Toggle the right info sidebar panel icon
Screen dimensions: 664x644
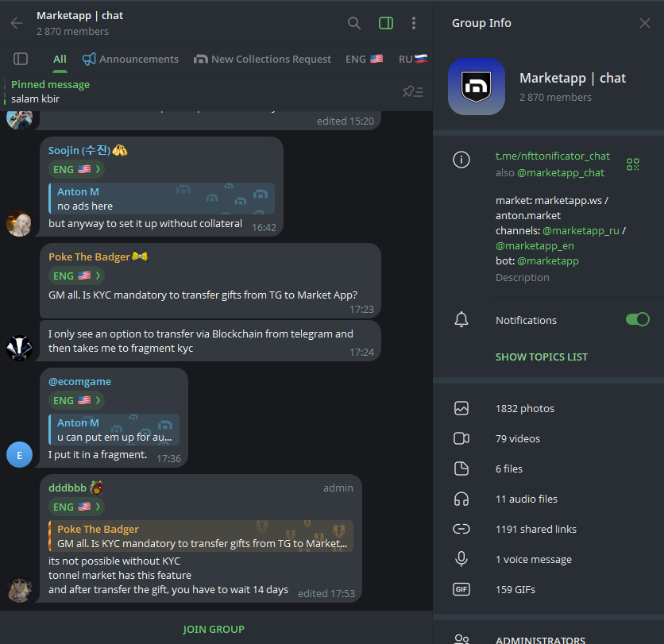(x=386, y=23)
